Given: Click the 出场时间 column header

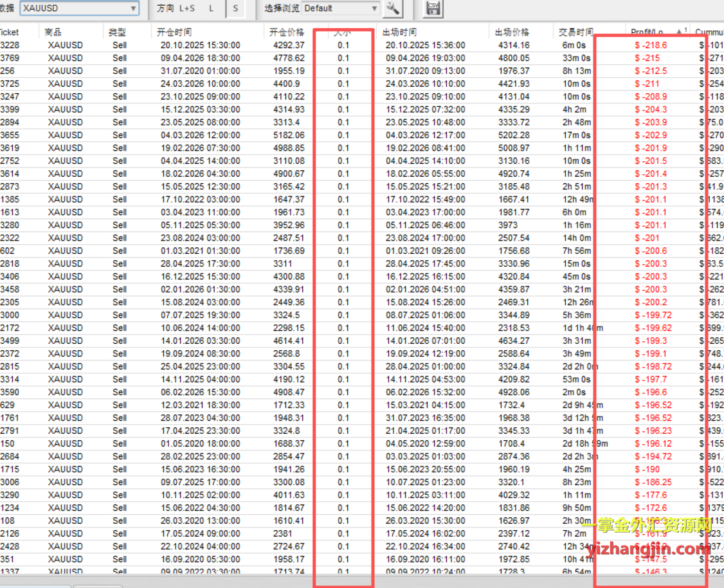Looking at the screenshot, I should (x=399, y=32).
